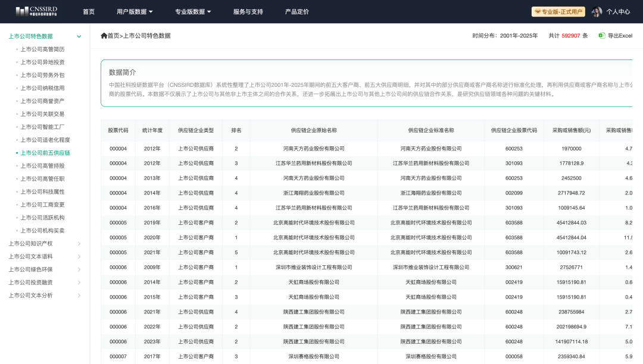The height and width of the screenshot is (364, 643).
Task: Click amount cell 1009145.64
Action: point(571,208)
